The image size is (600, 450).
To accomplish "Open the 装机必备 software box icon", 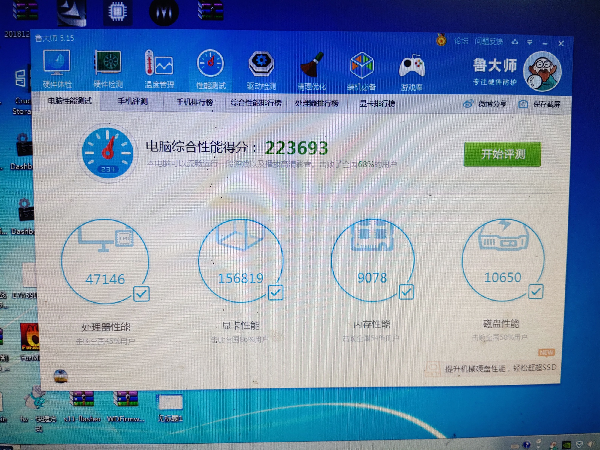I will (362, 71).
